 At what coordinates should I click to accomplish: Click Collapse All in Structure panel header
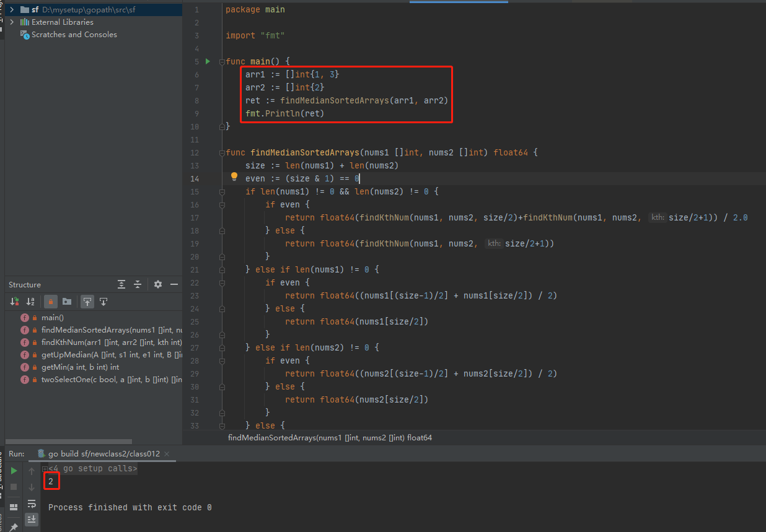click(138, 284)
